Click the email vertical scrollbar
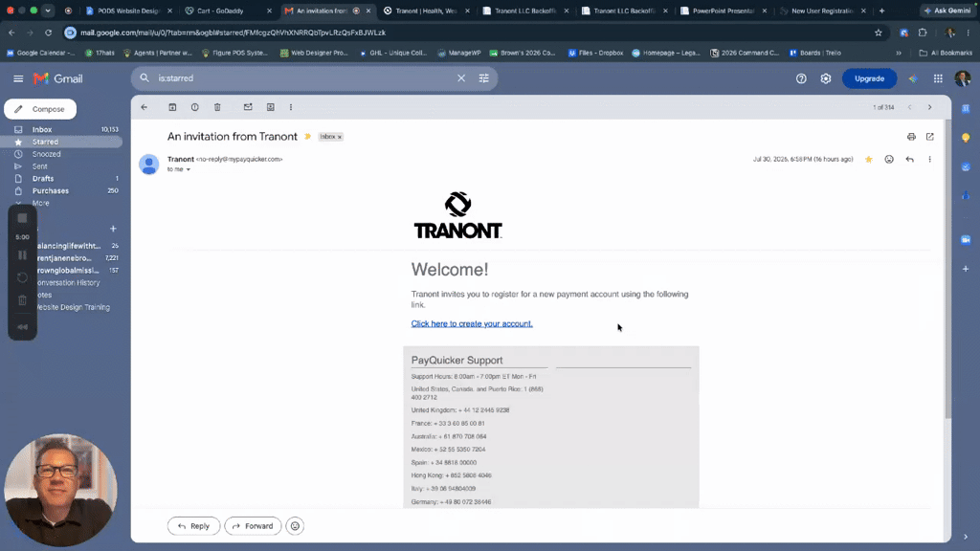 tap(947, 269)
